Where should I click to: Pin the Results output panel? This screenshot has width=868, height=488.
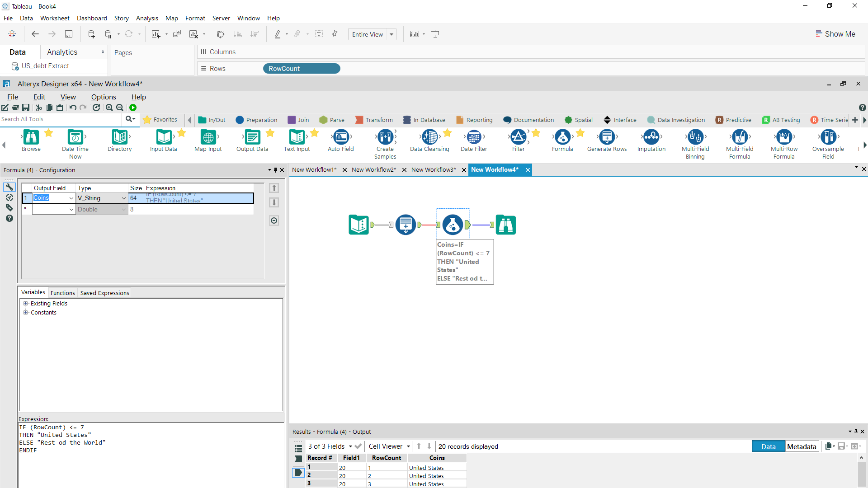pyautogui.click(x=856, y=432)
